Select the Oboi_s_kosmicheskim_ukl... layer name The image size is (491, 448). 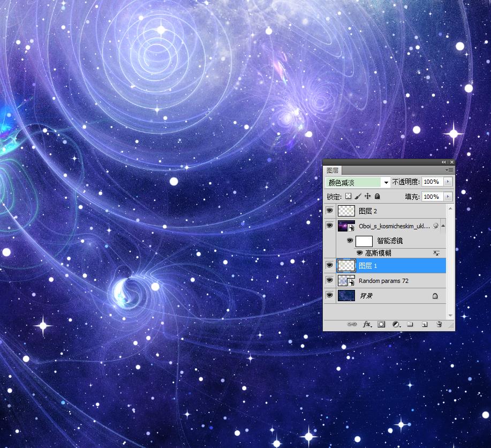(394, 226)
